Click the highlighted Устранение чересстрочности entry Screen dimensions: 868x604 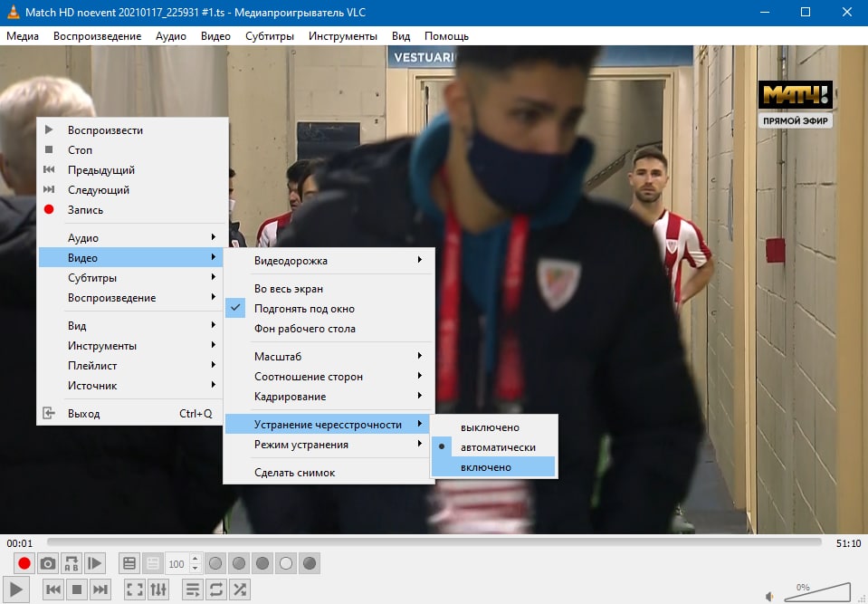tap(329, 425)
